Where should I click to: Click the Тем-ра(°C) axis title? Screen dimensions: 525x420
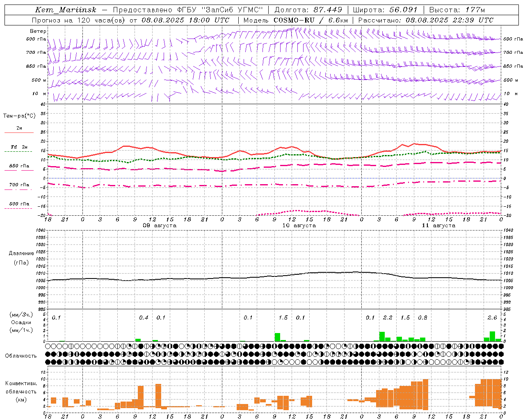(19, 116)
